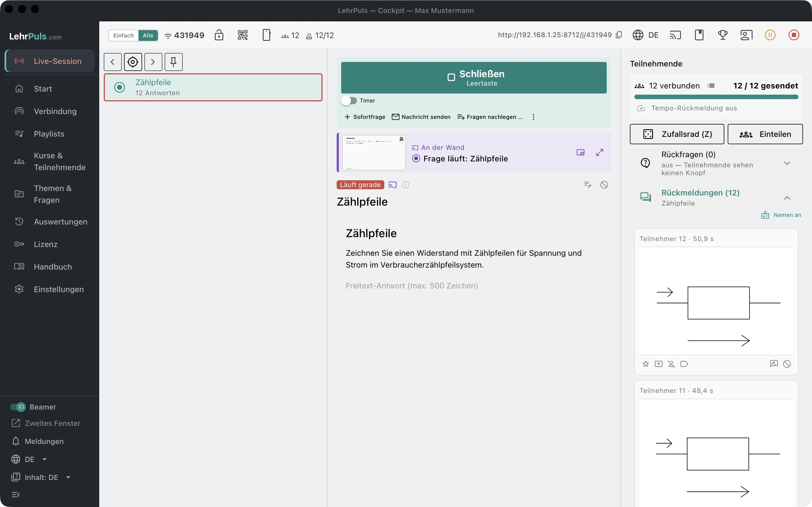Image resolution: width=812 pixels, height=507 pixels.
Task: Switch view mode to Einfach
Action: (123, 35)
